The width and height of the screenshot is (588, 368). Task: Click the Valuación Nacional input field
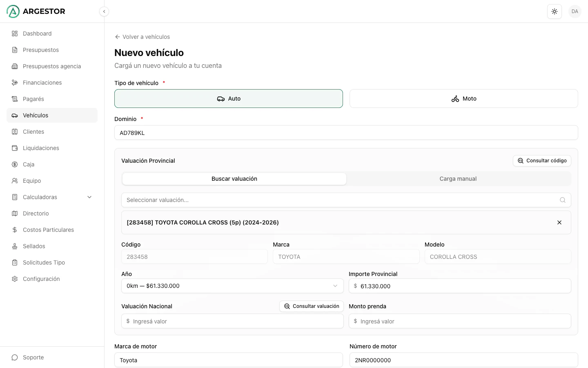click(x=232, y=321)
